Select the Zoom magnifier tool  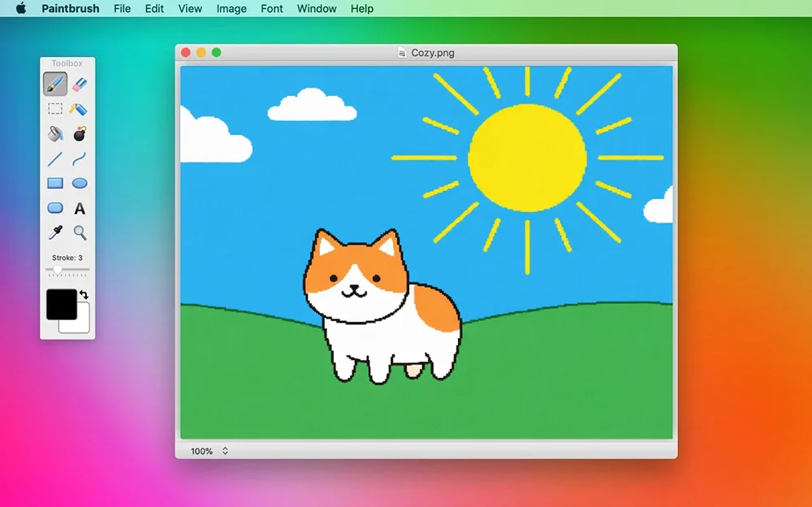pyautogui.click(x=80, y=232)
